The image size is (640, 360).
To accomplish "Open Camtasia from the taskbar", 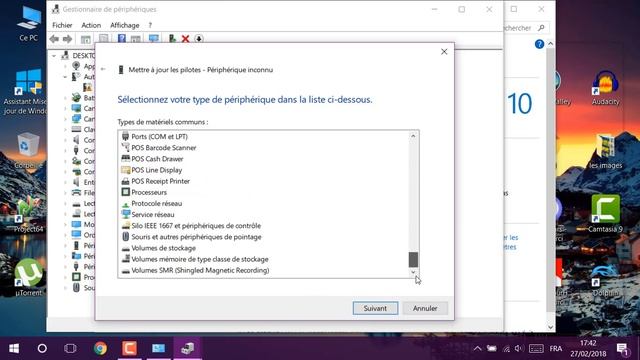I will pos(129,348).
